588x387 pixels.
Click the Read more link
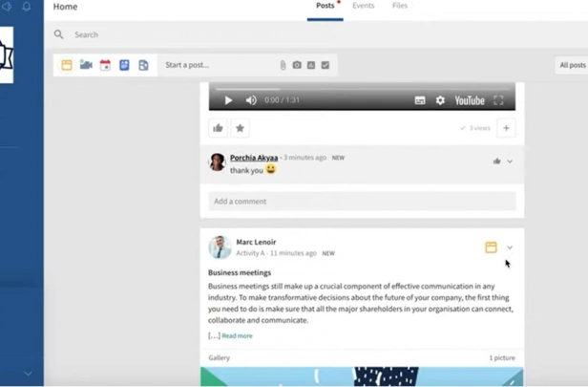pyautogui.click(x=237, y=335)
